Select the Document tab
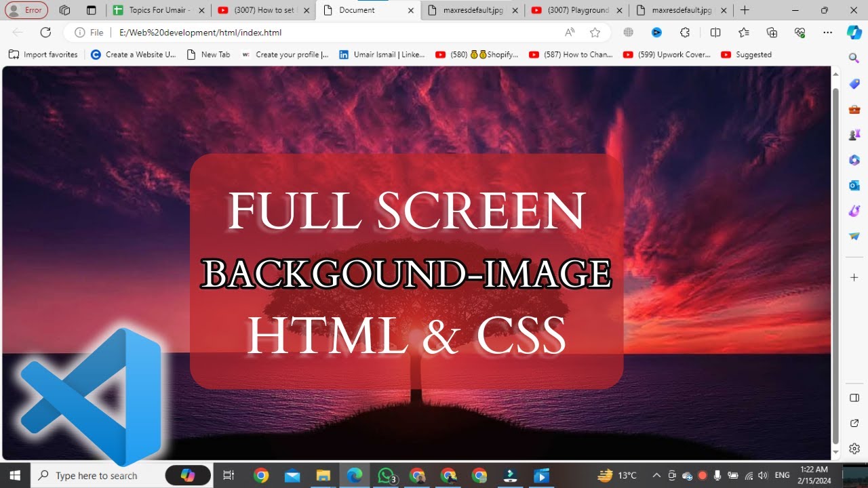The height and width of the screenshot is (488, 868). [x=368, y=10]
